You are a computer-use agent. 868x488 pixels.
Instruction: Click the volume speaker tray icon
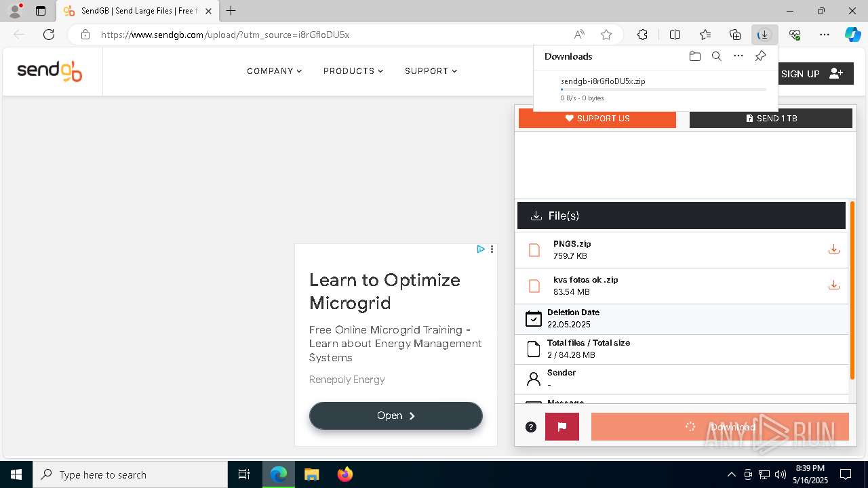click(x=780, y=474)
